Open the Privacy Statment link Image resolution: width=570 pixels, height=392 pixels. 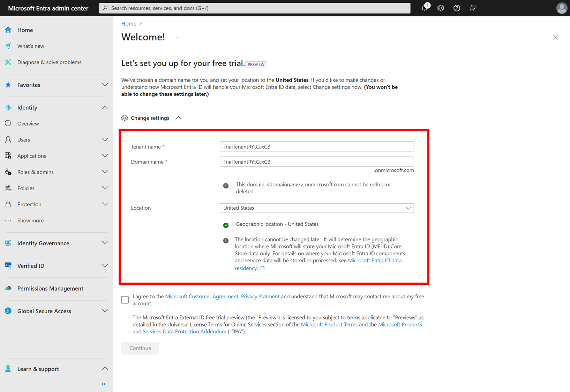coord(260,297)
